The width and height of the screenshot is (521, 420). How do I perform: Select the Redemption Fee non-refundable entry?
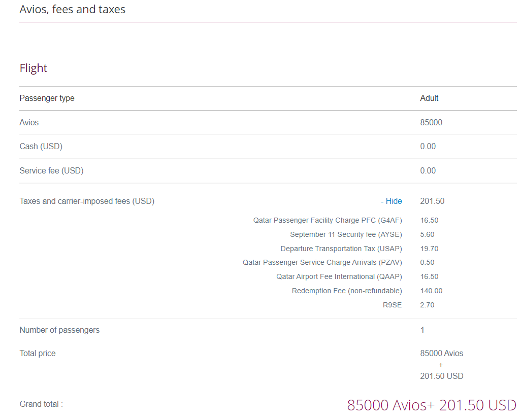click(x=347, y=291)
